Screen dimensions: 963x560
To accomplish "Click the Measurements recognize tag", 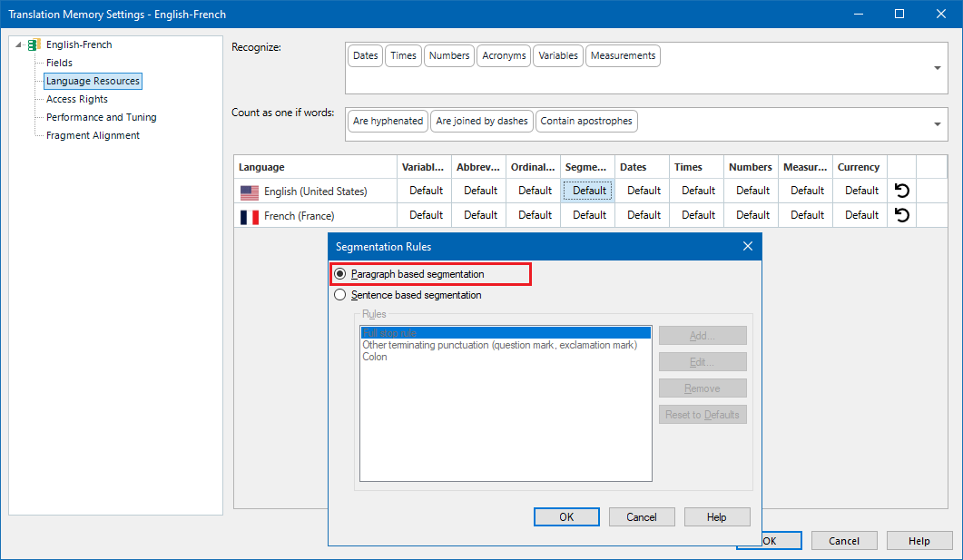I will tap(624, 56).
